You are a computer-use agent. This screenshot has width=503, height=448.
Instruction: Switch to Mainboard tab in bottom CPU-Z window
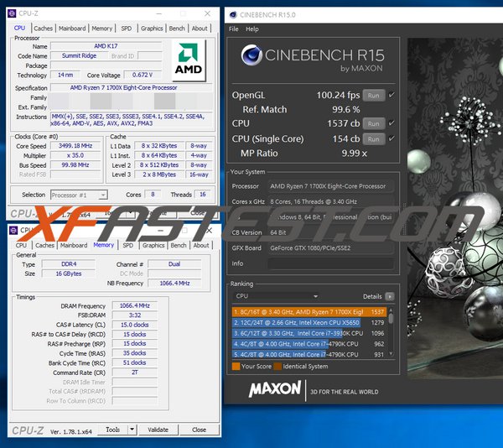(x=74, y=245)
